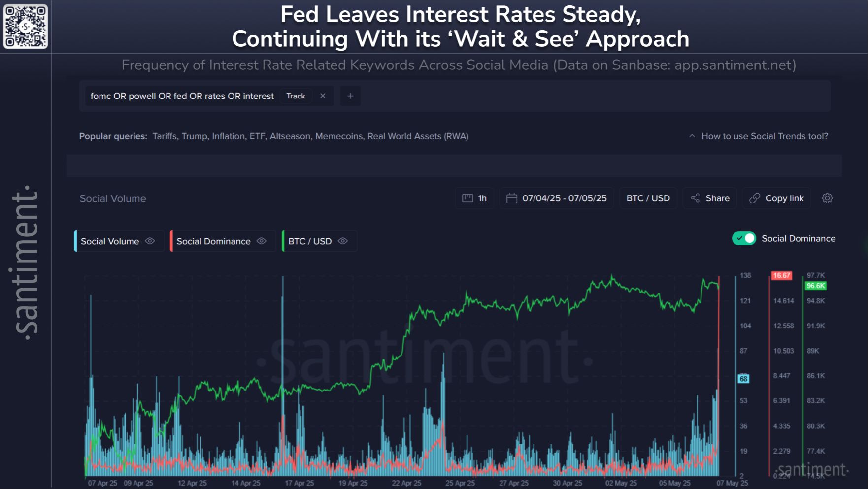Hide the Social Dominance metric via eye

pos(262,241)
